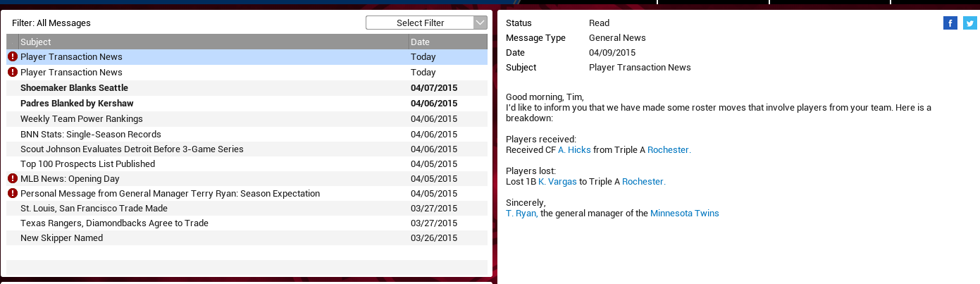
Task: Open the T. Ryan link in signature
Action: pos(521,214)
